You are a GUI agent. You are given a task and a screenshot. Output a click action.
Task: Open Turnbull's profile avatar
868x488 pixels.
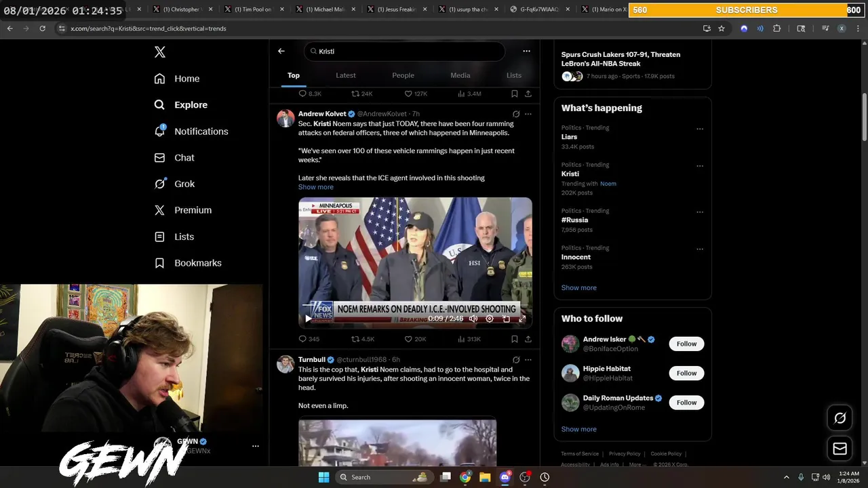pos(285,364)
